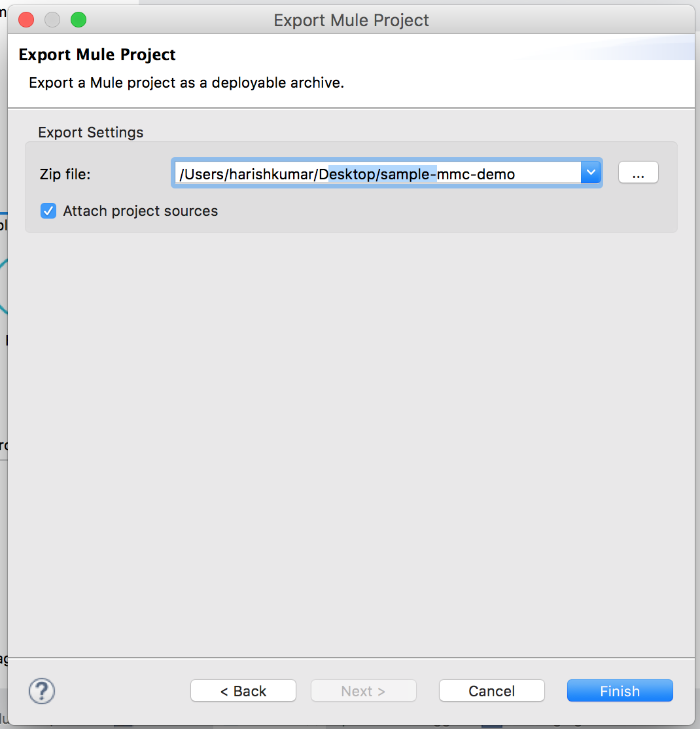Cancel the export wizard
The width and height of the screenshot is (700, 729).
tap(491, 691)
